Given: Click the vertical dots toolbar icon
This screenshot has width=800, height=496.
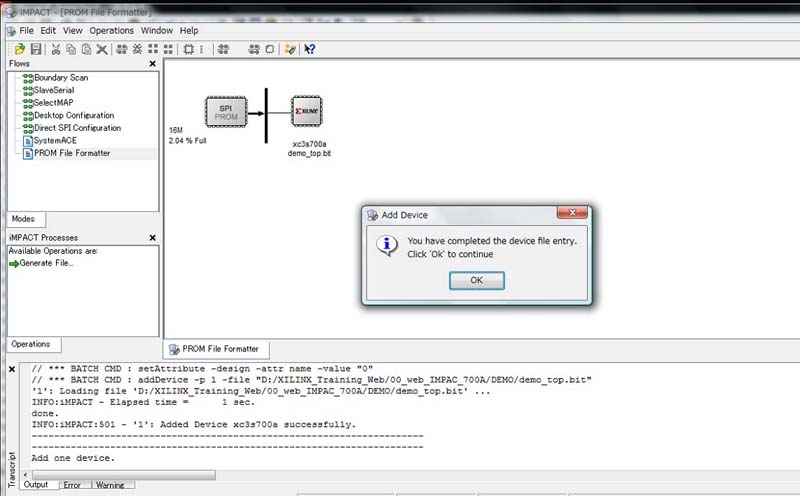Looking at the screenshot, I should tap(202, 49).
